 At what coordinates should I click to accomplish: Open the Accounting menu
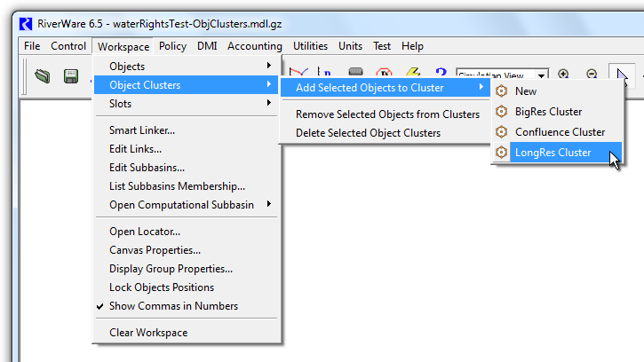(x=255, y=46)
